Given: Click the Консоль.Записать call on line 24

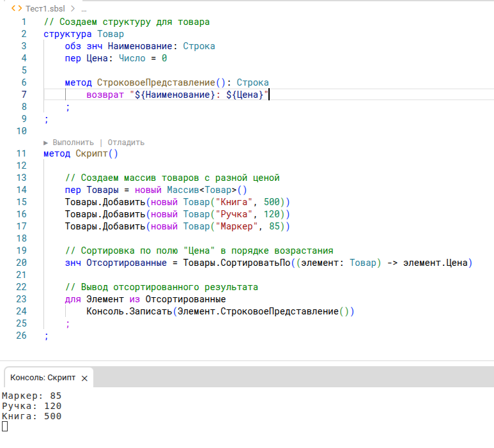Looking at the screenshot, I should coord(128,311).
